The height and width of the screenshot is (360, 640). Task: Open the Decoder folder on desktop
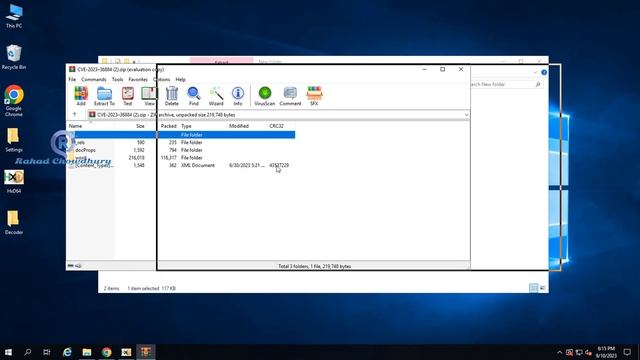pyautogui.click(x=14, y=222)
